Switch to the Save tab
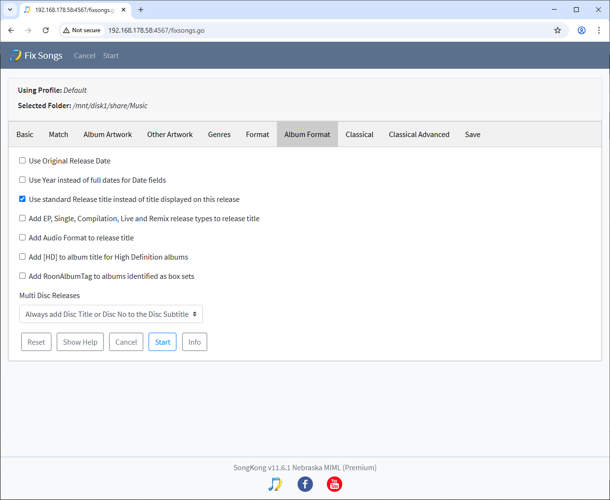The image size is (610, 500). 473,134
